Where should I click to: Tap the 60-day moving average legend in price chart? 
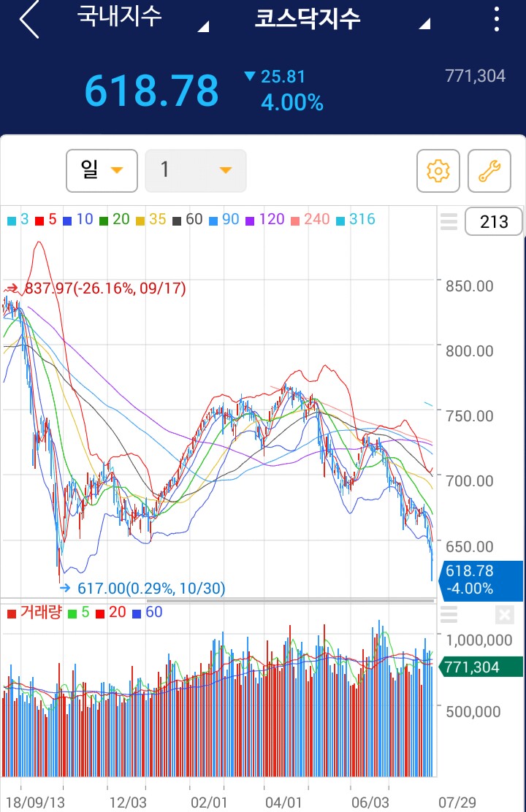(187, 220)
